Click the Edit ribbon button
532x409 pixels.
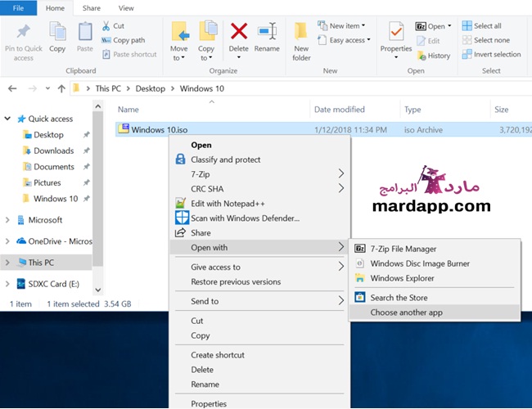click(429, 41)
